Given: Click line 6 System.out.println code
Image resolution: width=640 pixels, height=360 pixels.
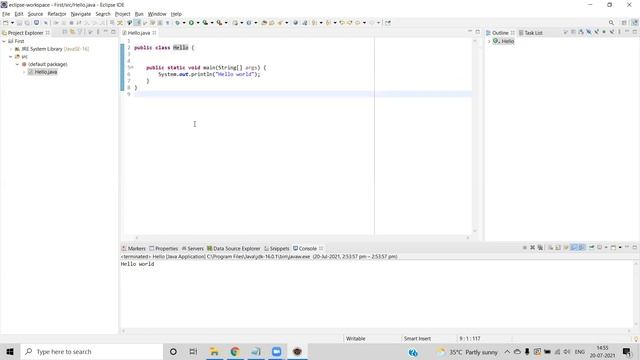Looking at the screenshot, I should 209,74.
